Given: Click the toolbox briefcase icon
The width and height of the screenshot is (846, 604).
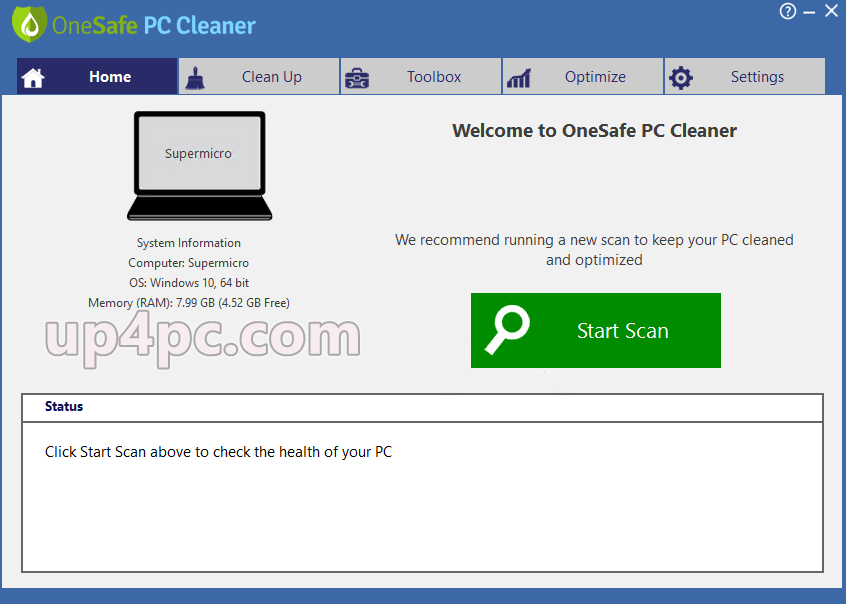Looking at the screenshot, I should (357, 78).
